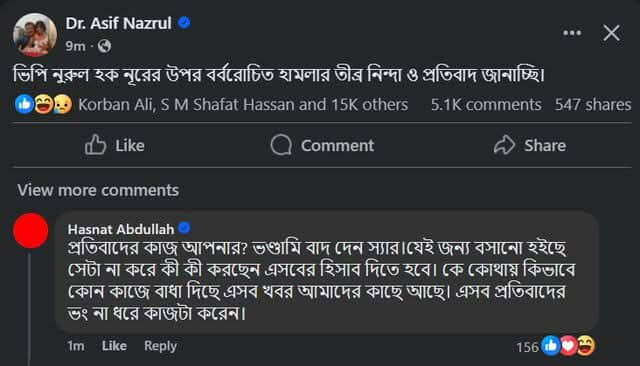Like Hasnat Abdullah's comment
The height and width of the screenshot is (366, 640).
tap(114, 346)
